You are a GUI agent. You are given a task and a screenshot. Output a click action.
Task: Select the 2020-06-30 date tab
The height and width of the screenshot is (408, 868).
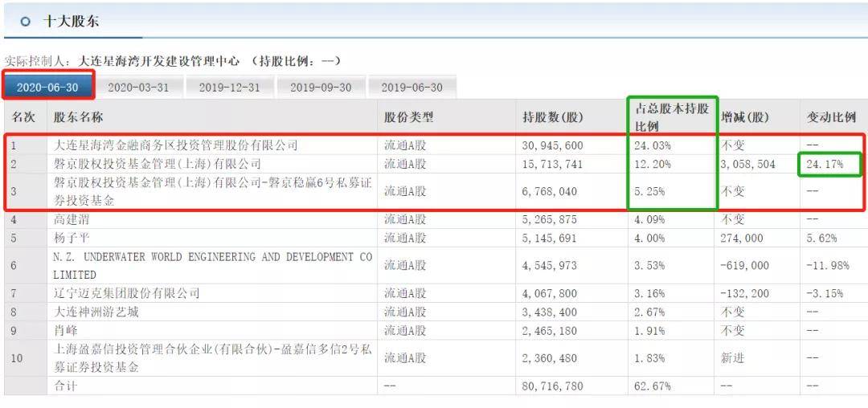click(x=47, y=87)
